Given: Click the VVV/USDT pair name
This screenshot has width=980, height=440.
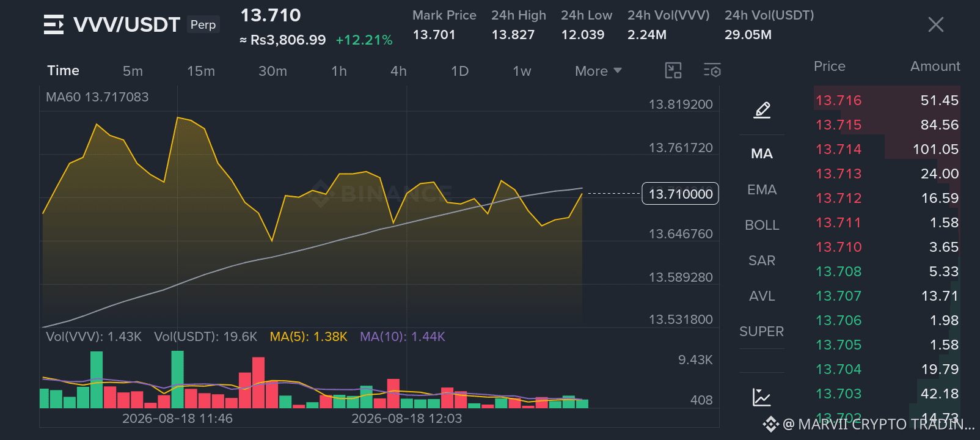Looking at the screenshot, I should [126, 24].
